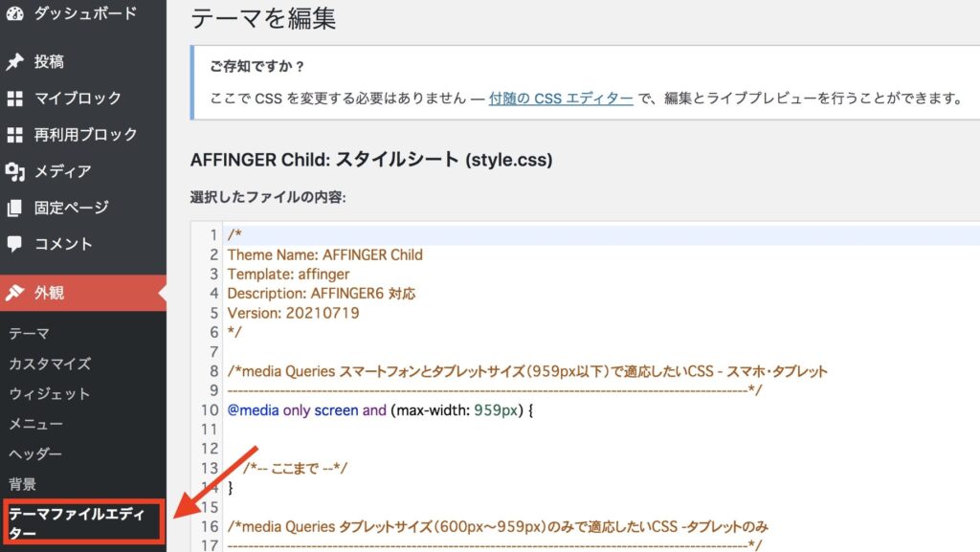Go to the テーマ submenu
Image resolution: width=980 pixels, height=552 pixels.
(x=30, y=334)
